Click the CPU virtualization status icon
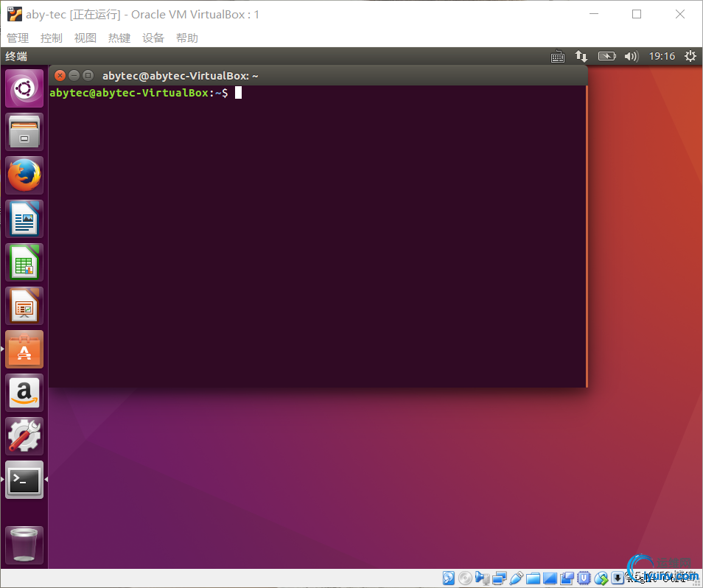 584,578
